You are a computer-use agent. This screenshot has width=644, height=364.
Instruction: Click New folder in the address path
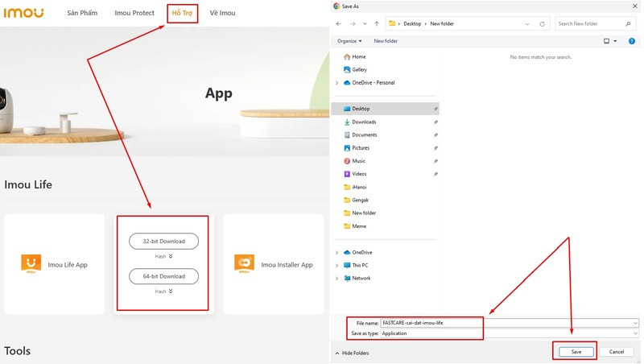(x=442, y=24)
